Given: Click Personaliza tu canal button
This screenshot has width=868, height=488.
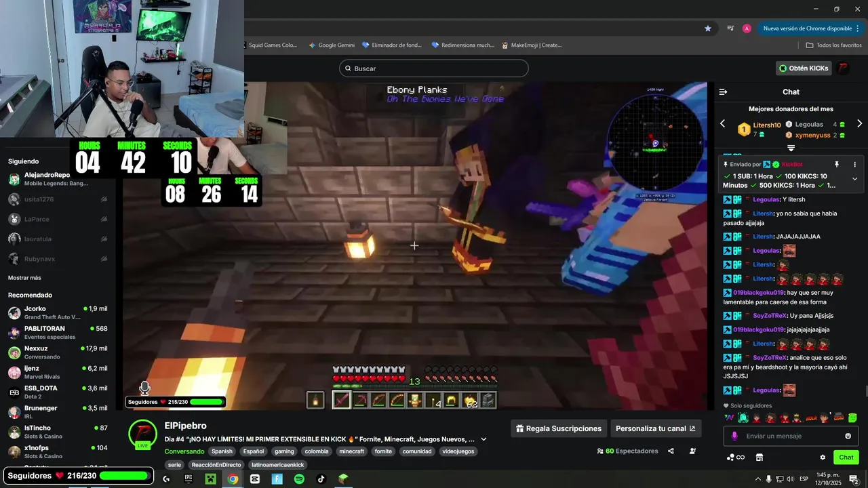Looking at the screenshot, I should [656, 428].
